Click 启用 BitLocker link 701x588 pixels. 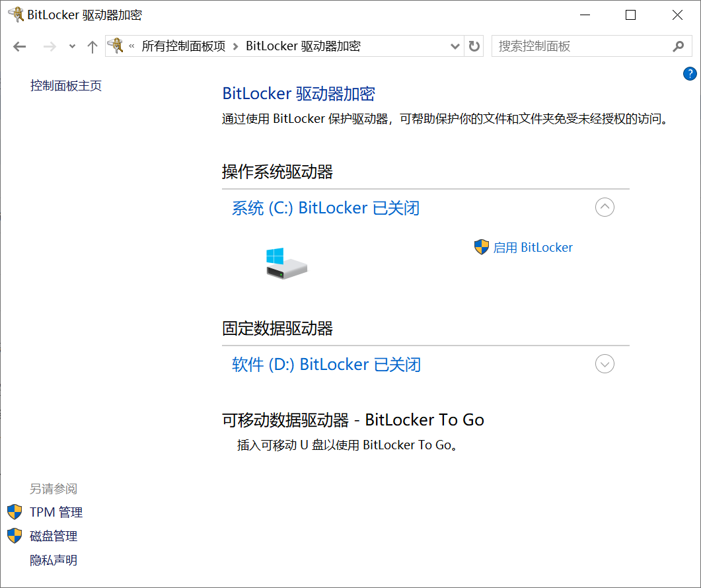533,247
